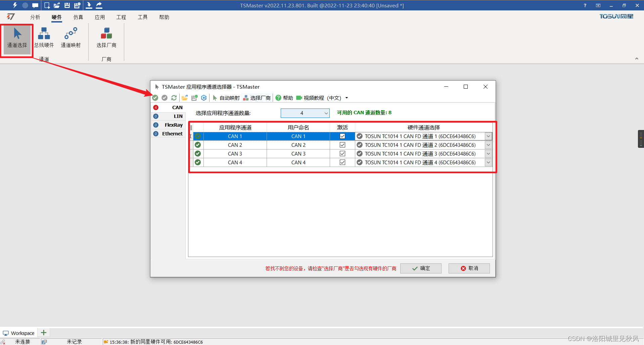644x345 pixels.
Task: Click the load mapping folder icon in dialog toolbar
Action: (185, 98)
